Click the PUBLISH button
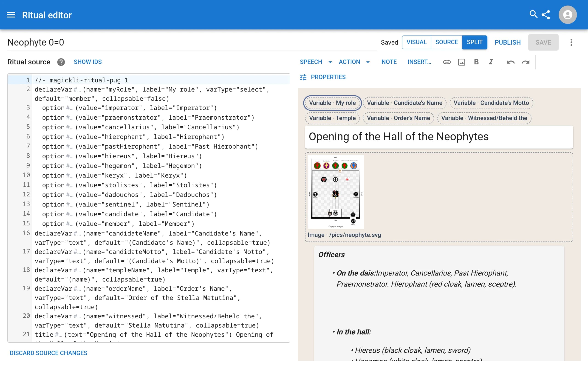The image size is (588, 368). coord(508,42)
